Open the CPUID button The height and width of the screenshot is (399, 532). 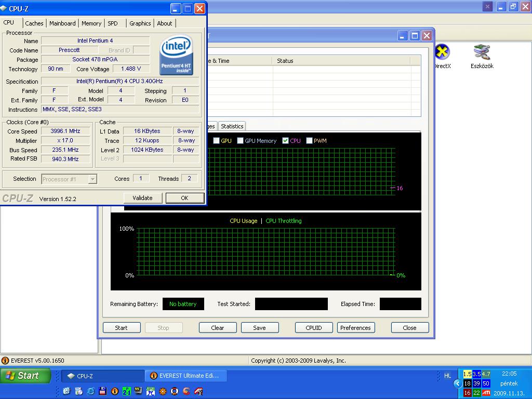coord(314,328)
